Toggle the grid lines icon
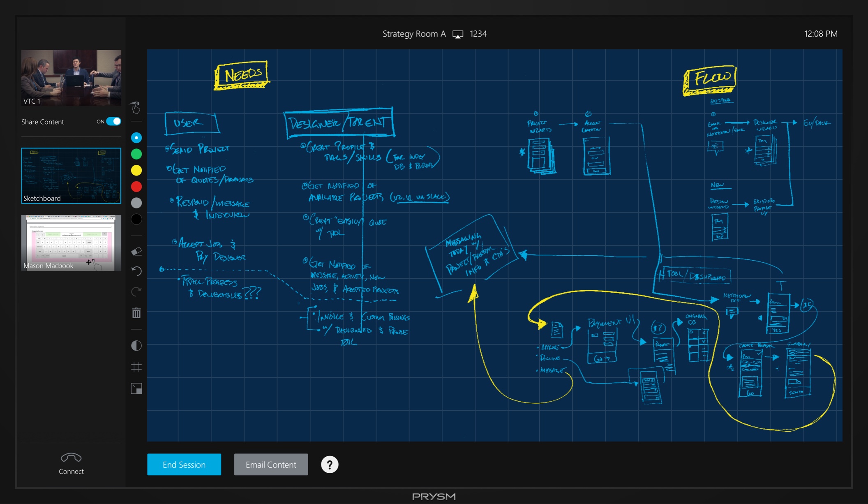Image resolution: width=868 pixels, height=504 pixels. point(136,367)
